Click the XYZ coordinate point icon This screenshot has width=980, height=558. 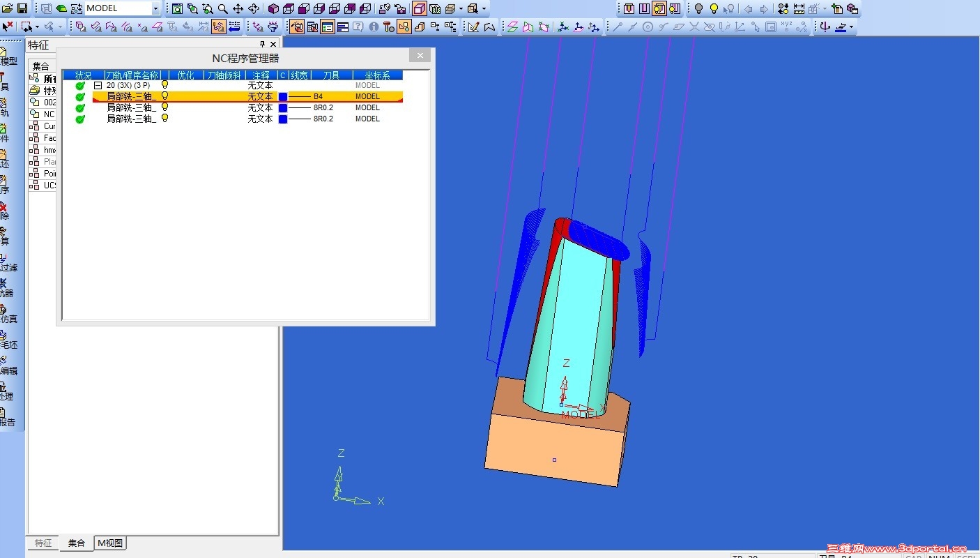click(x=786, y=27)
